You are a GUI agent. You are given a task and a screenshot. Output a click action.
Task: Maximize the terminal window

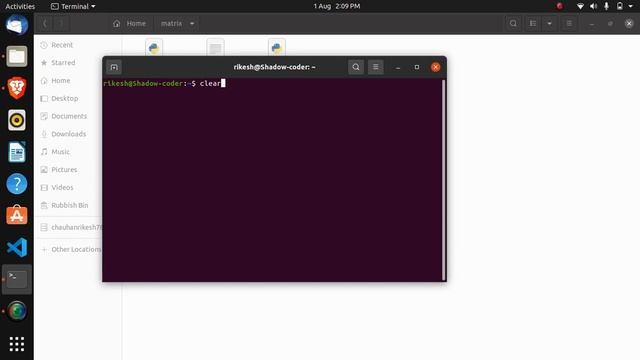417,67
